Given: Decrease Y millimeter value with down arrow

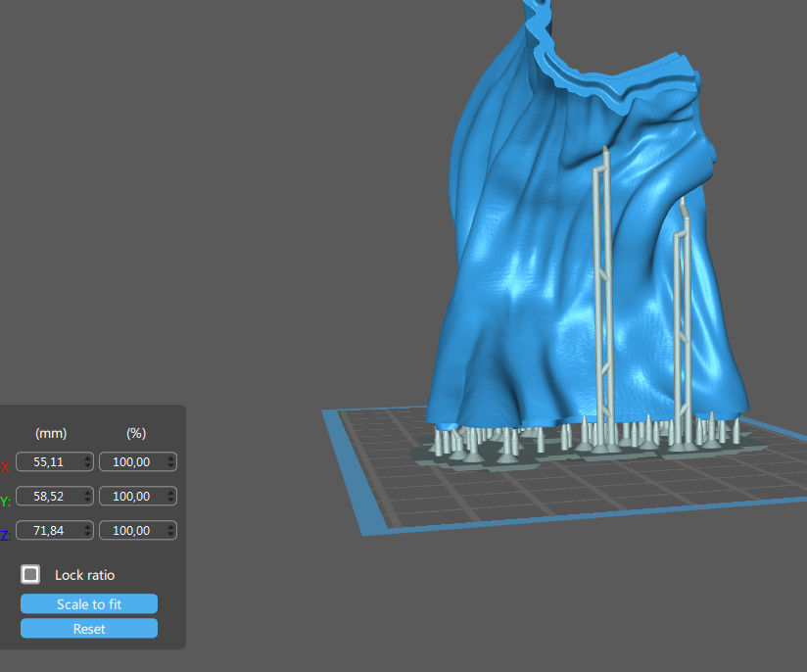Looking at the screenshot, I should (x=88, y=501).
